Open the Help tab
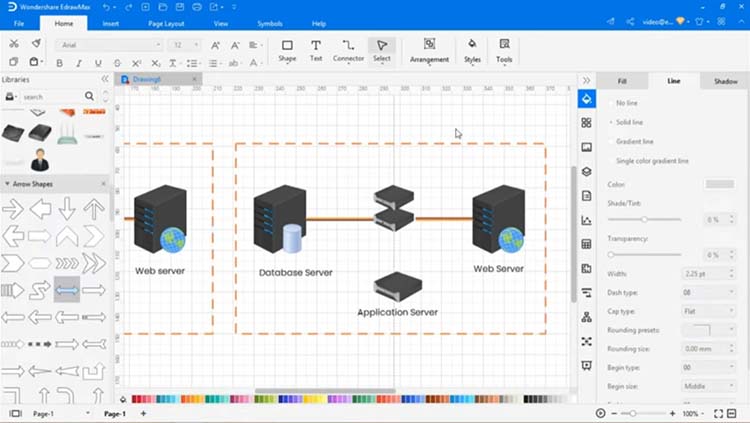Viewport: 750px width, 423px height. pos(319,23)
